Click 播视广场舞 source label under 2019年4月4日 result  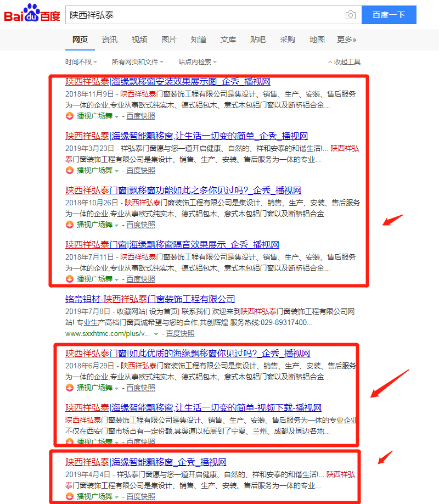pos(94,496)
